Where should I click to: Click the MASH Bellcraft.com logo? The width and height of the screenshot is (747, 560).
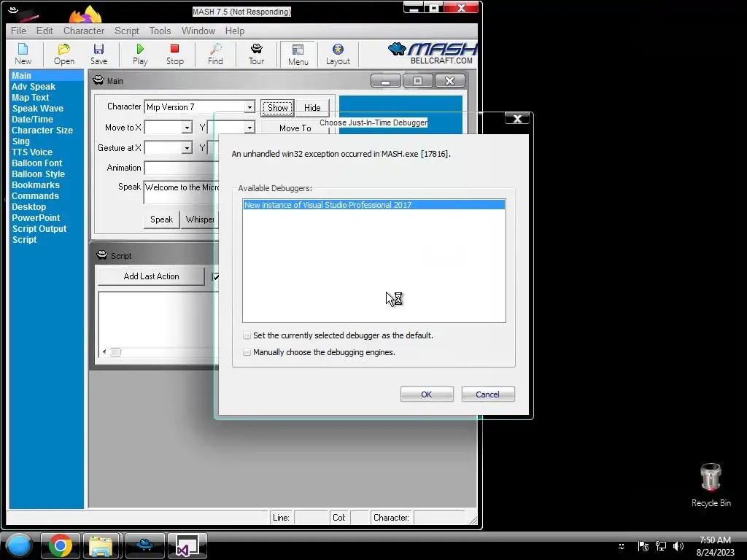pyautogui.click(x=433, y=52)
